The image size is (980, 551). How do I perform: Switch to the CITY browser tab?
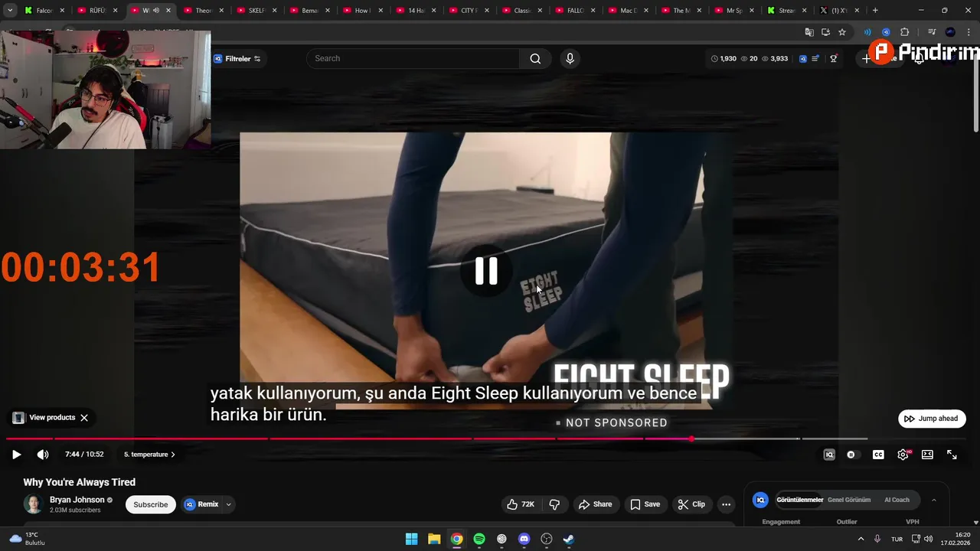tap(469, 11)
